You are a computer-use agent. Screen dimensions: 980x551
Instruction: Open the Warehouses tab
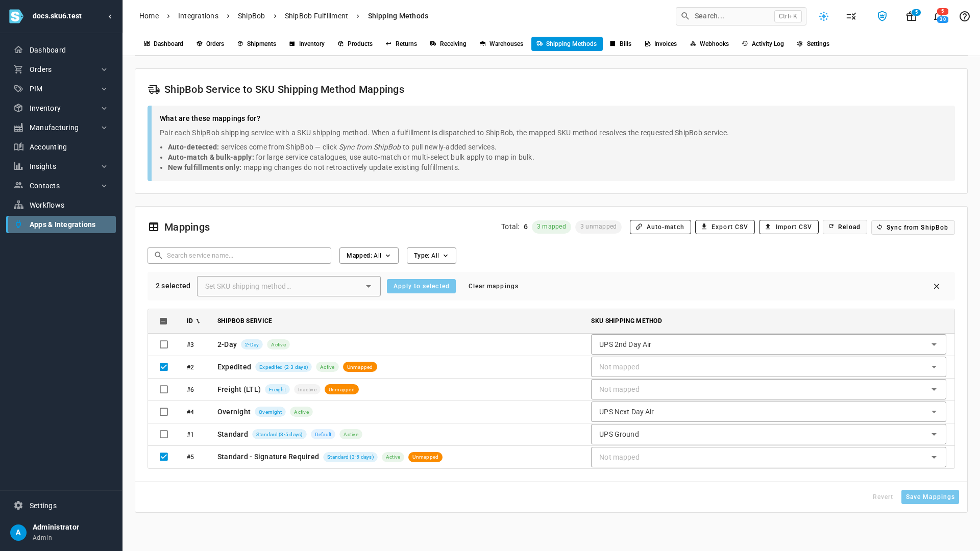(x=501, y=44)
